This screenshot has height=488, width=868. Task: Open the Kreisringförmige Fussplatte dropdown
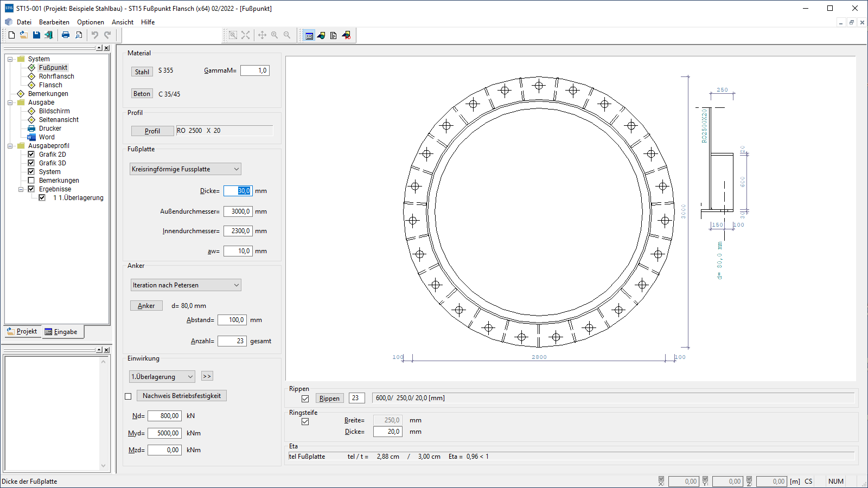tap(185, 169)
